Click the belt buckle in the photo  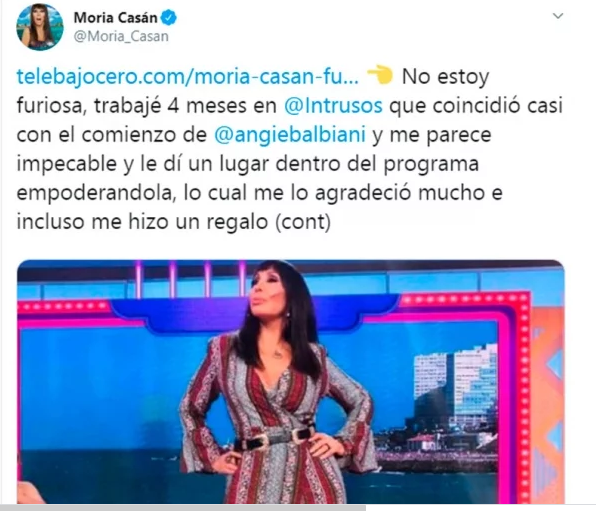click(300, 435)
